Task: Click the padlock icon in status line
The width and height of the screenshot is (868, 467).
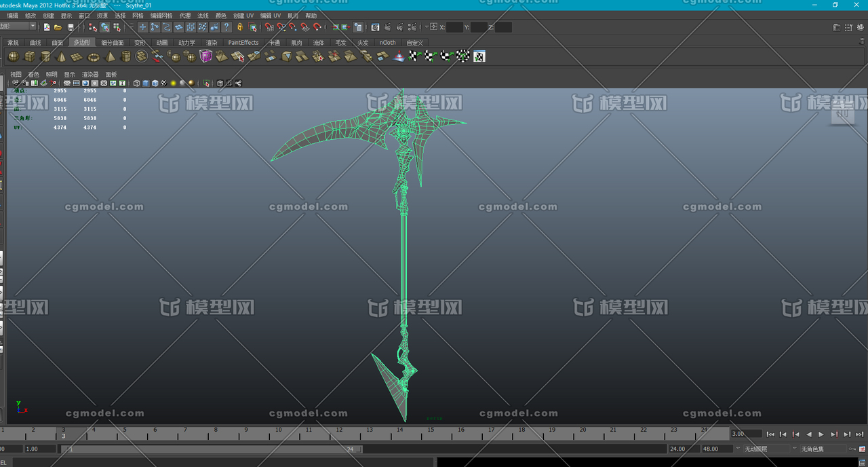Action: [x=239, y=27]
